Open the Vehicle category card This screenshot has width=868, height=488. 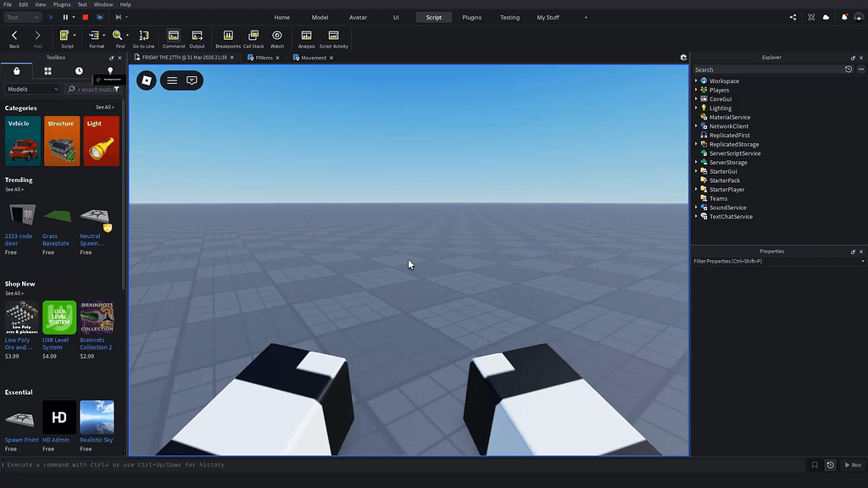(x=23, y=141)
